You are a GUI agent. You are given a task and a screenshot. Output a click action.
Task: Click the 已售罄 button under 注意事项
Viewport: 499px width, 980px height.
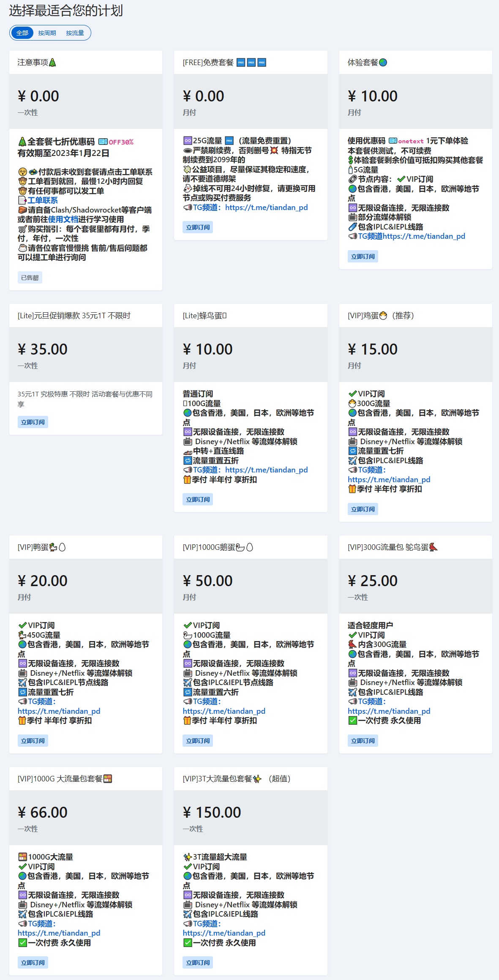pyautogui.click(x=30, y=278)
